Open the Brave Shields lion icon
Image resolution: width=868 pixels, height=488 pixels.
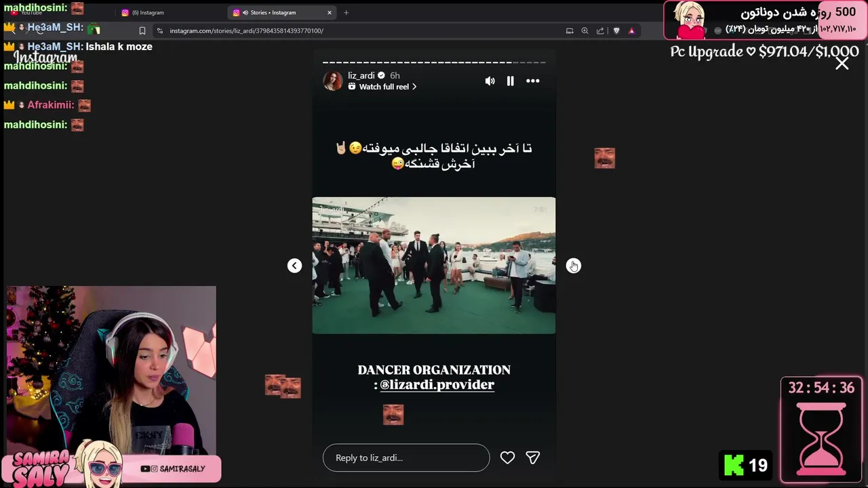coord(616,30)
